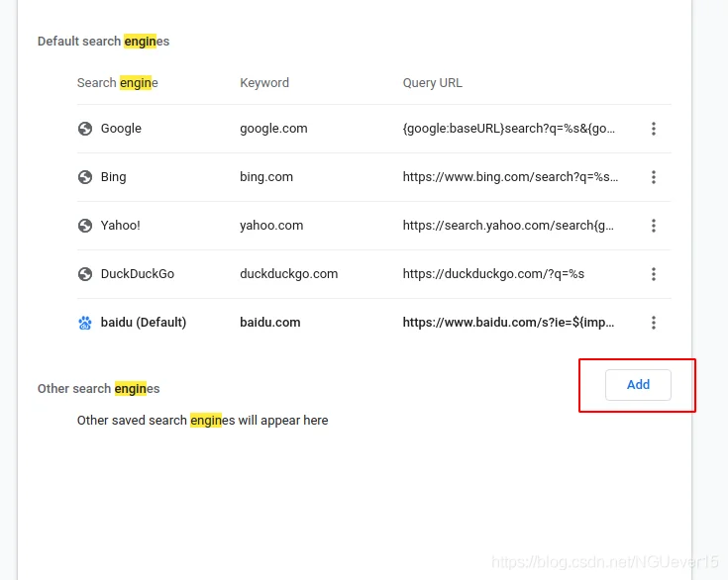Open the three-dot menu for Bing

pyautogui.click(x=654, y=177)
